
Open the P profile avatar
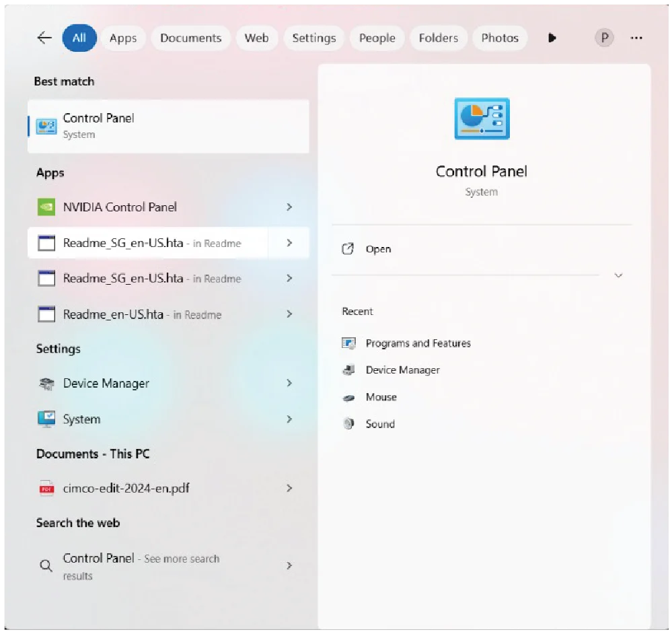click(604, 38)
